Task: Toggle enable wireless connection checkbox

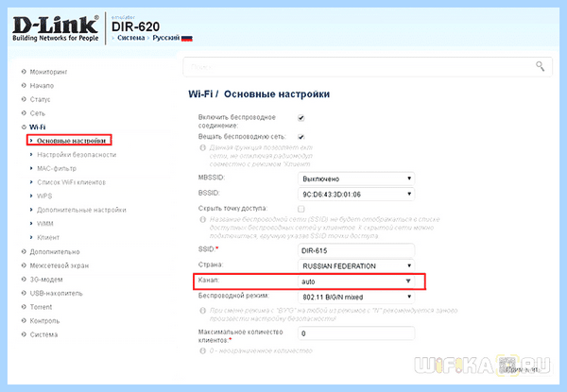Action: 301,118
